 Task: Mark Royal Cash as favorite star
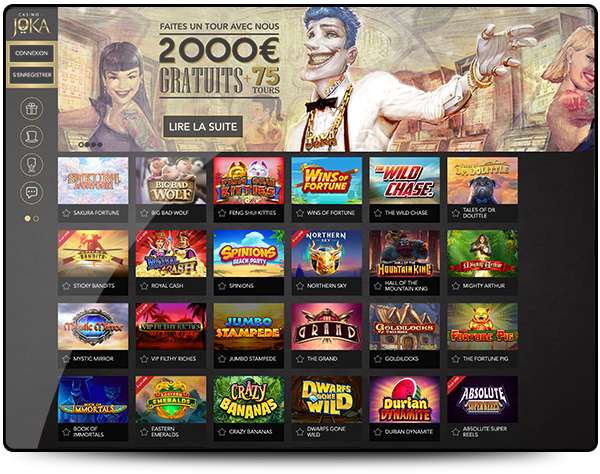144,286
